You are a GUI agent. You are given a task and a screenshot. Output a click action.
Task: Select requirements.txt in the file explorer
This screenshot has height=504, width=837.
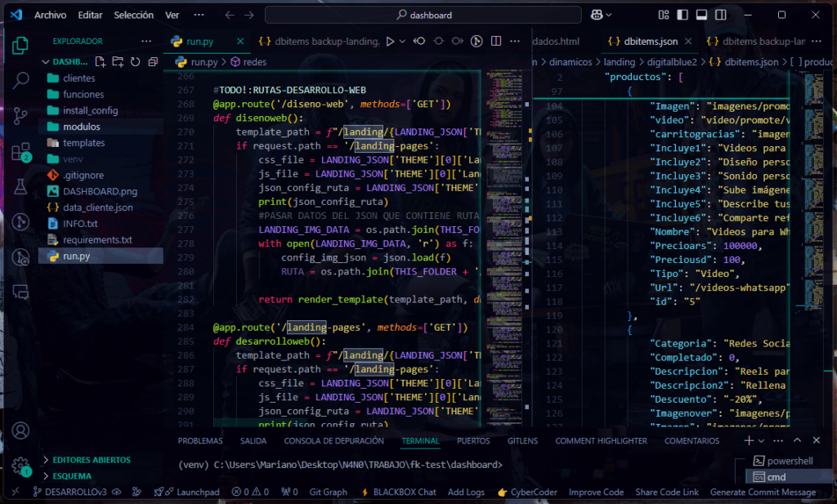coord(97,240)
